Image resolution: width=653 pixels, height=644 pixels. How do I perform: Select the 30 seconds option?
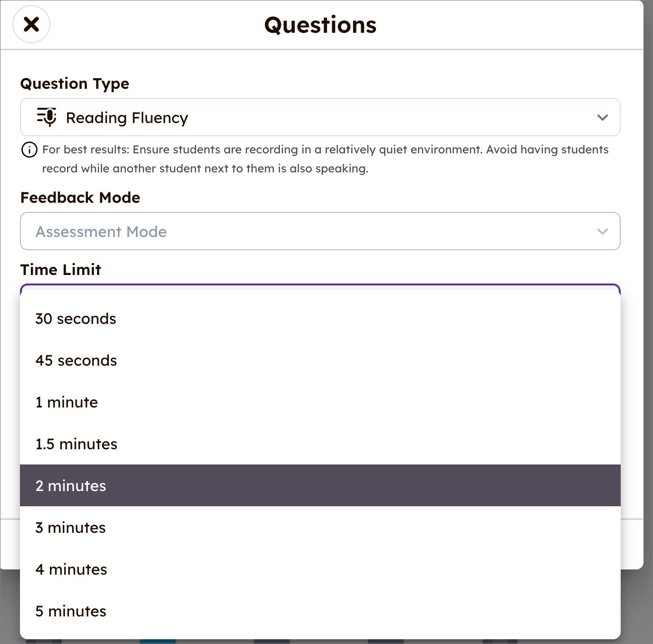(x=76, y=319)
